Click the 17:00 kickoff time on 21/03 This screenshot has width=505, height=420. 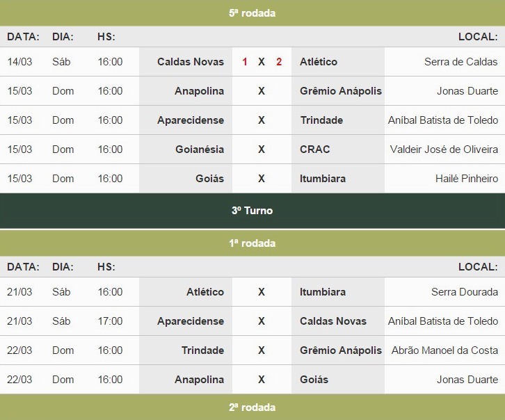[110, 321]
